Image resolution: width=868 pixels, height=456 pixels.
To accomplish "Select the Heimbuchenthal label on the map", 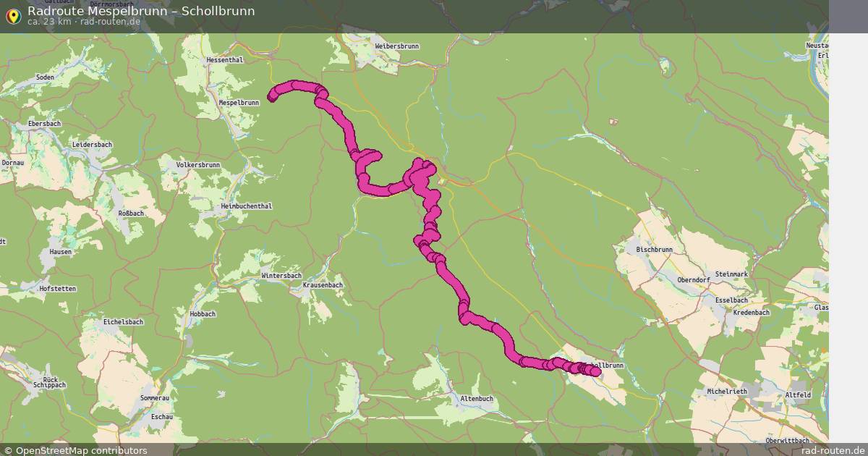I will pyautogui.click(x=247, y=206).
